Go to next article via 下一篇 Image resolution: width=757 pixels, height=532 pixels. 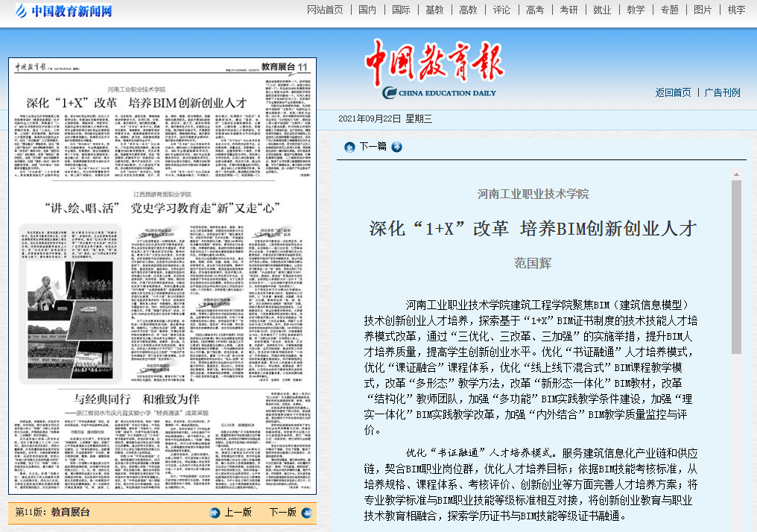[373, 147]
